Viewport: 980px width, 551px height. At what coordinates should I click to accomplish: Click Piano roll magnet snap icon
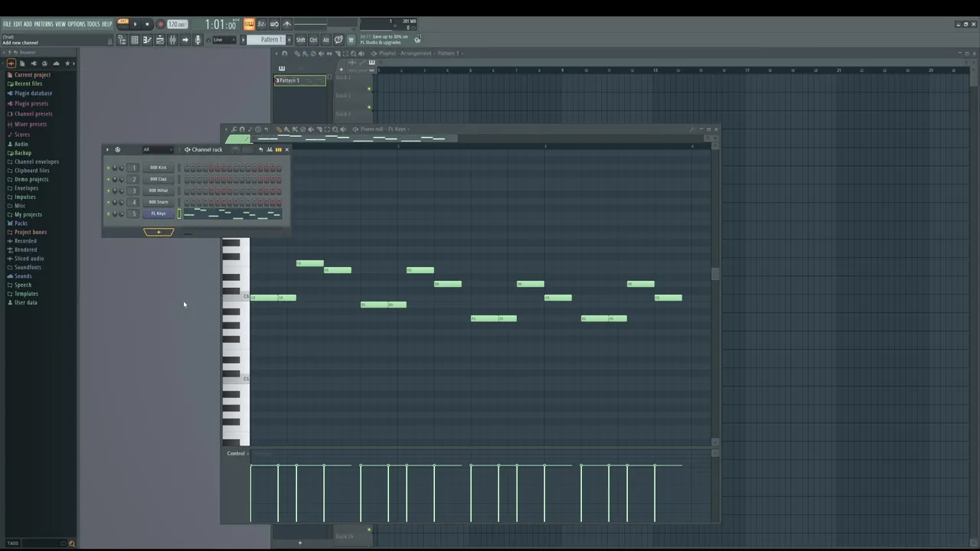(242, 129)
